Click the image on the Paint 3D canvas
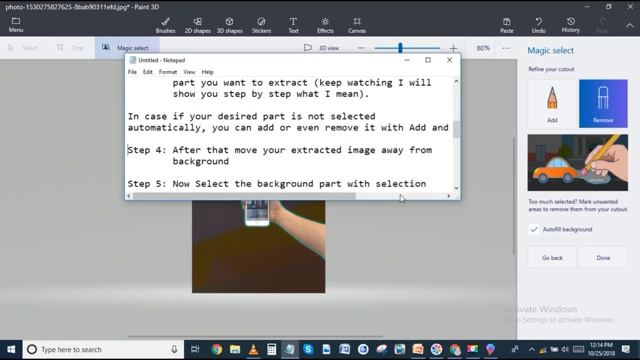The image size is (640, 360). [x=258, y=247]
